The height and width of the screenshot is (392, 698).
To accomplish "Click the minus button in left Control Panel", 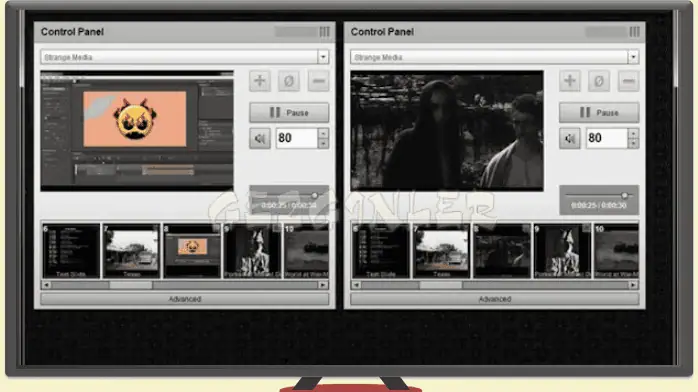I will (x=318, y=81).
